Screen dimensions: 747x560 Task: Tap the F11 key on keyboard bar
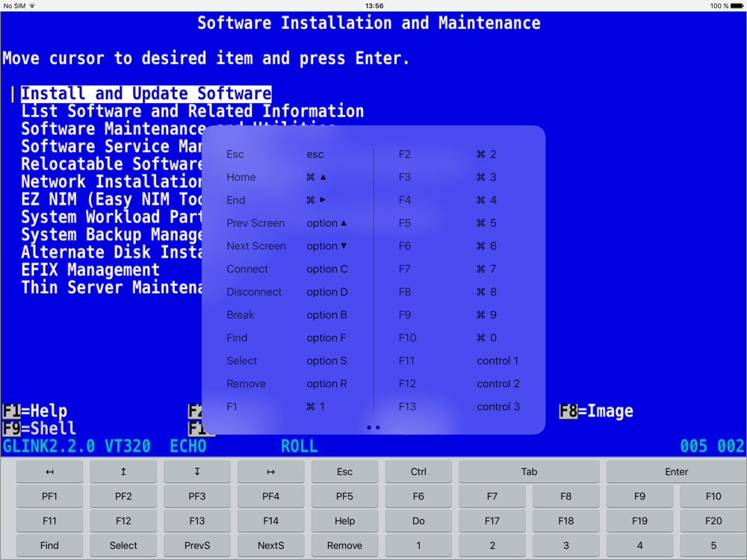click(49, 521)
